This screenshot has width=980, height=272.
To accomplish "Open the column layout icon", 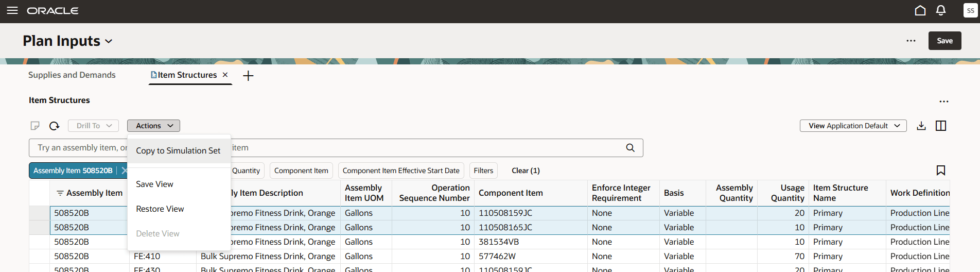I will click(941, 126).
